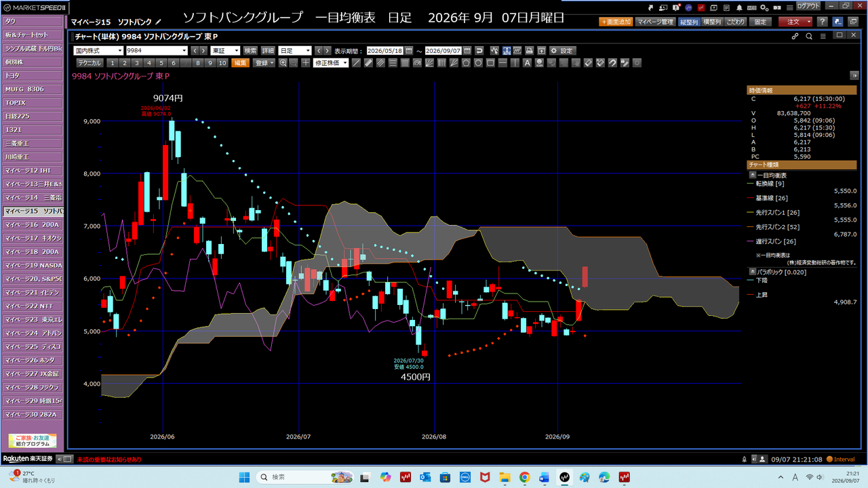Open the Windows Start menu
The width and height of the screenshot is (868, 488).
pos(244,477)
